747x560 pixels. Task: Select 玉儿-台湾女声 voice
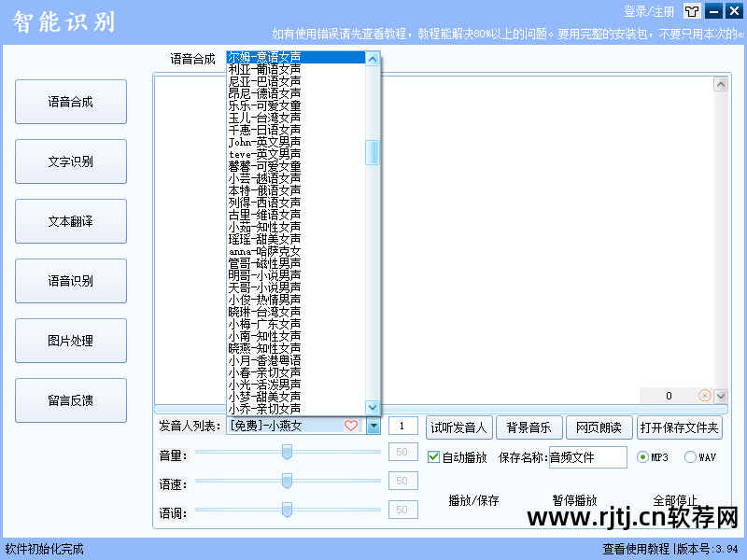(296, 119)
